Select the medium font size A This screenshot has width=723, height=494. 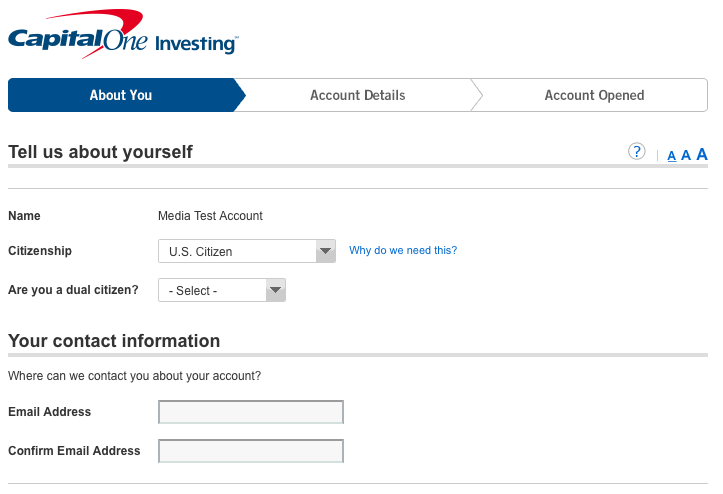point(686,155)
